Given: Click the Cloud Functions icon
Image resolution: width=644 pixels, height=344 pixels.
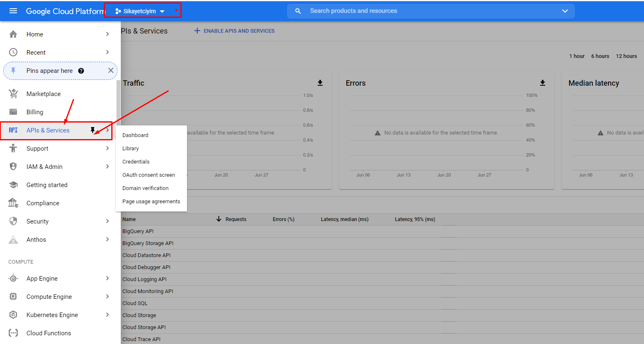Looking at the screenshot, I should click(13, 333).
